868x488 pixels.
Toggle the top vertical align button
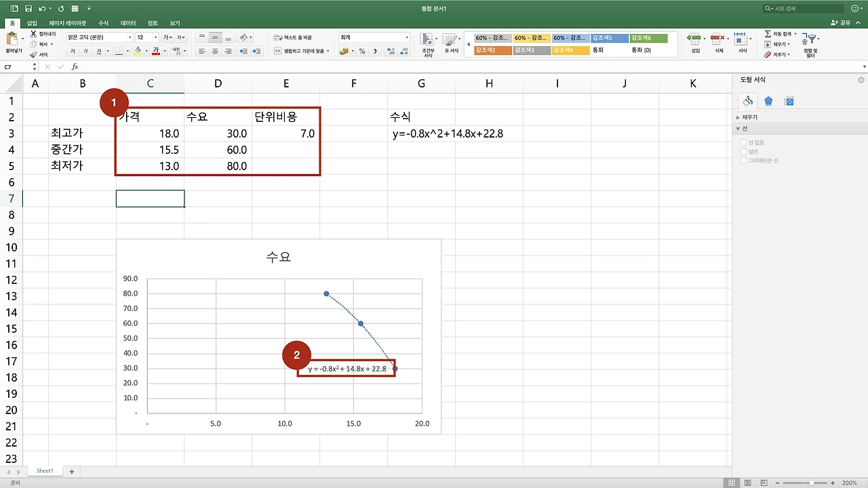coord(201,37)
